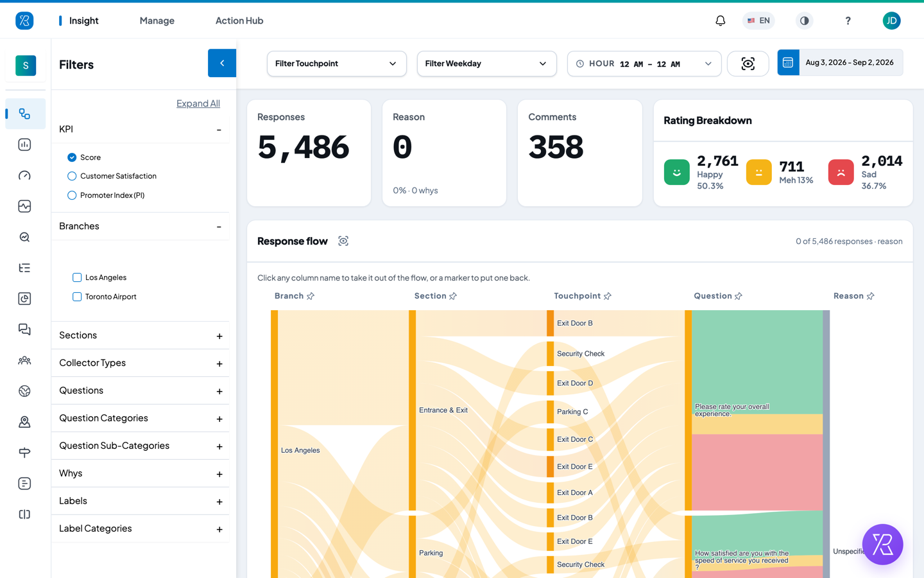Open the bar chart sidebar icon

tap(25, 144)
